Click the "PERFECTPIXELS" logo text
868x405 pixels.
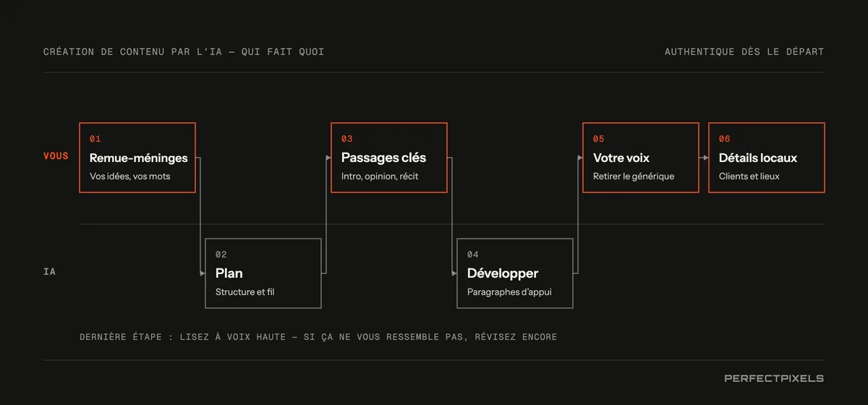click(x=774, y=378)
